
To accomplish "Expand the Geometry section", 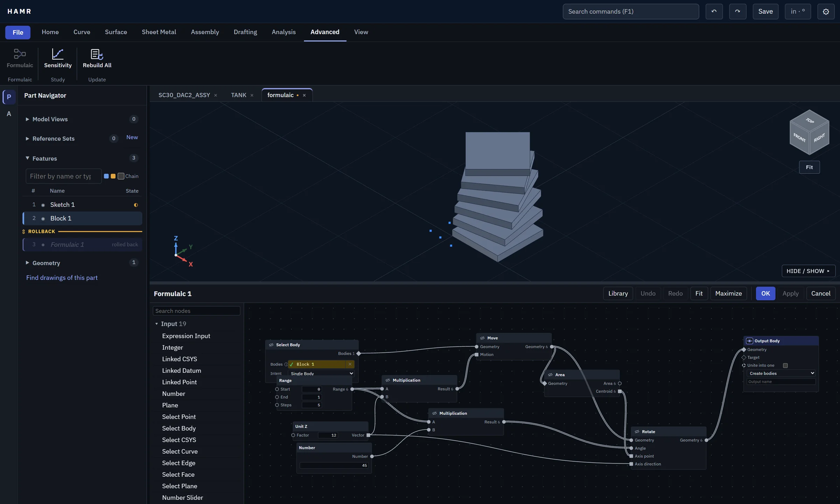I will pyautogui.click(x=27, y=262).
